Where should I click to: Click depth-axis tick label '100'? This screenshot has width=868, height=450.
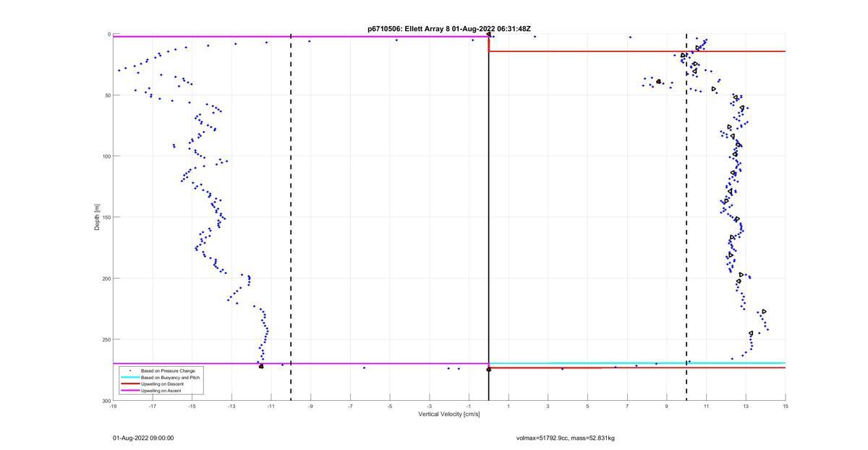point(106,156)
